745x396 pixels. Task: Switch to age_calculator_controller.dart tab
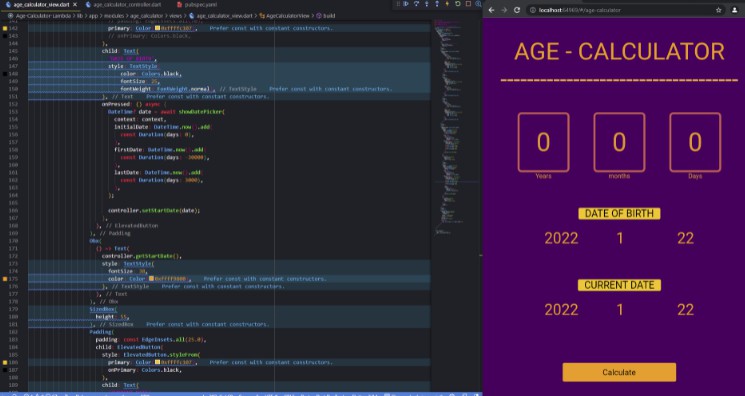pyautogui.click(x=127, y=4)
